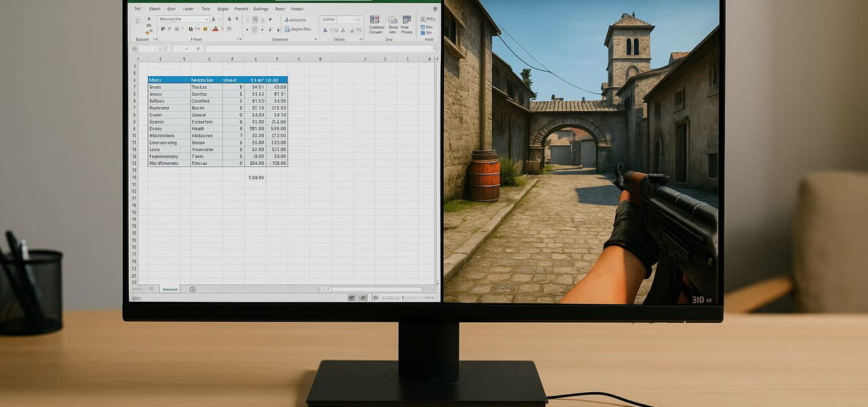Expand the clipboard group dialog launcher arrow
Viewport: 868px width, 407px height.
point(155,39)
